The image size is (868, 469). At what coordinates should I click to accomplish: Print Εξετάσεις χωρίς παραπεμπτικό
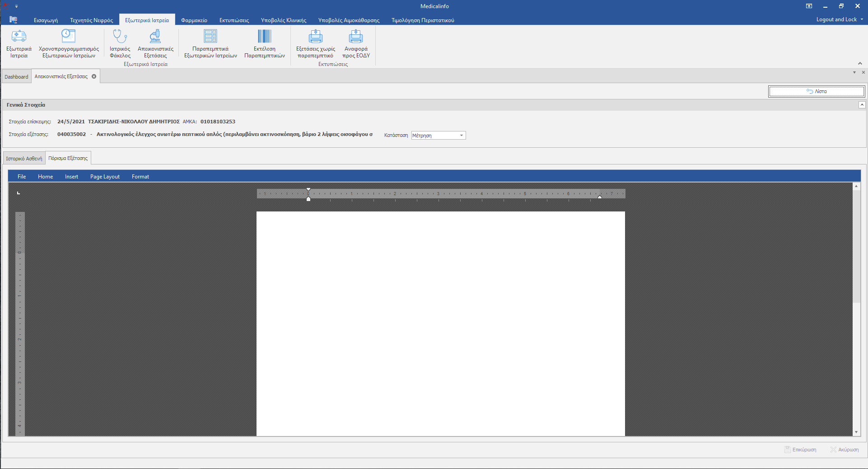point(316,37)
